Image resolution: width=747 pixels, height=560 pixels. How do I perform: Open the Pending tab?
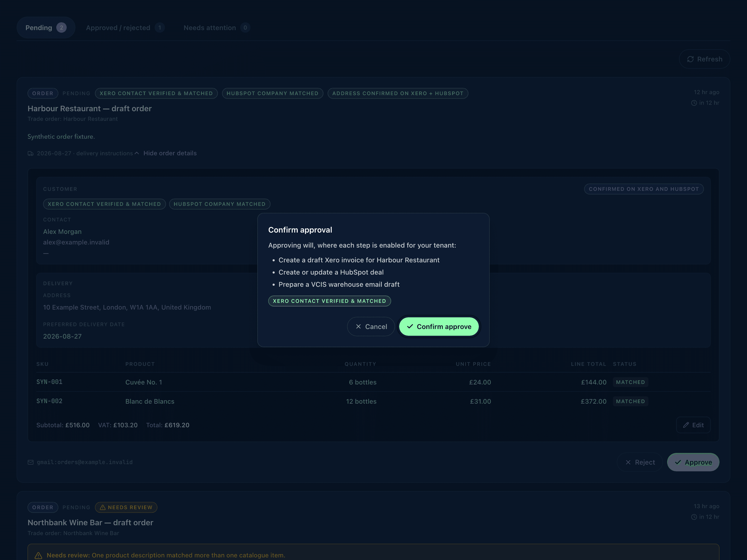(x=46, y=28)
